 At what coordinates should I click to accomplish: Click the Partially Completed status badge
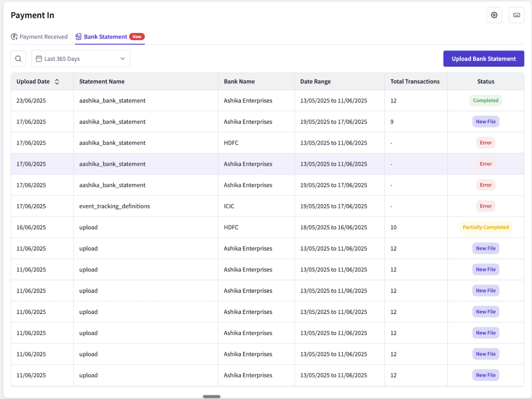485,227
